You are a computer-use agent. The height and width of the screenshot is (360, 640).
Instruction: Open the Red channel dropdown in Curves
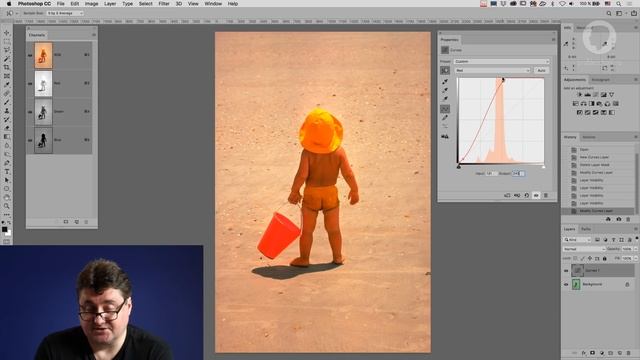tap(492, 70)
